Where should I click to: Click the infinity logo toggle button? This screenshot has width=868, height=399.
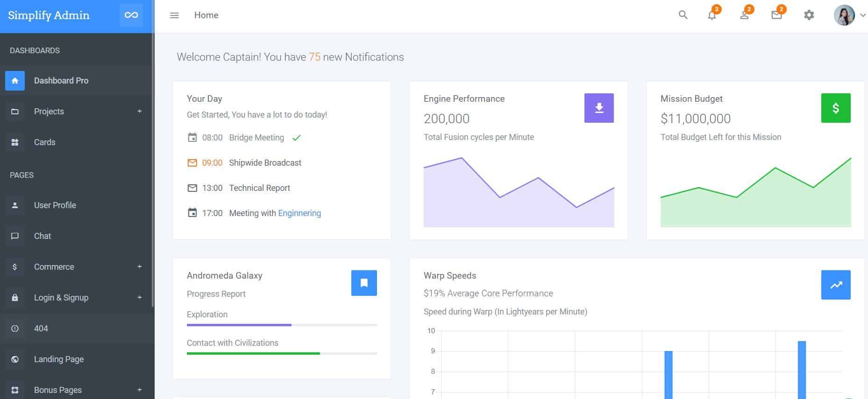tap(131, 15)
